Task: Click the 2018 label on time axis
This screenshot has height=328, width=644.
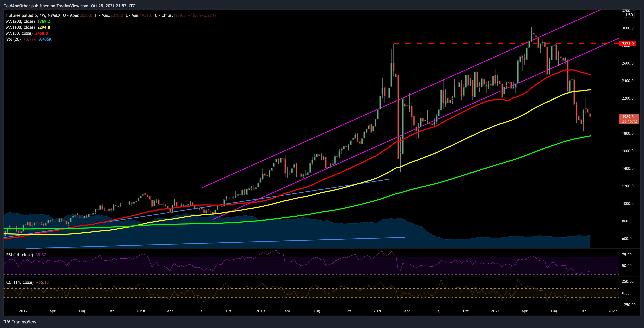Action: pos(140,311)
